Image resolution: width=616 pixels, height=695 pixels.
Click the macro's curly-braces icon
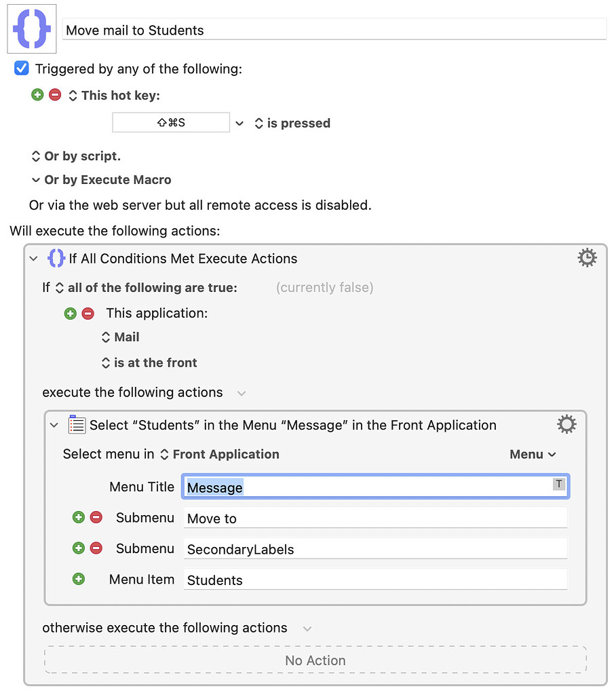point(31,29)
